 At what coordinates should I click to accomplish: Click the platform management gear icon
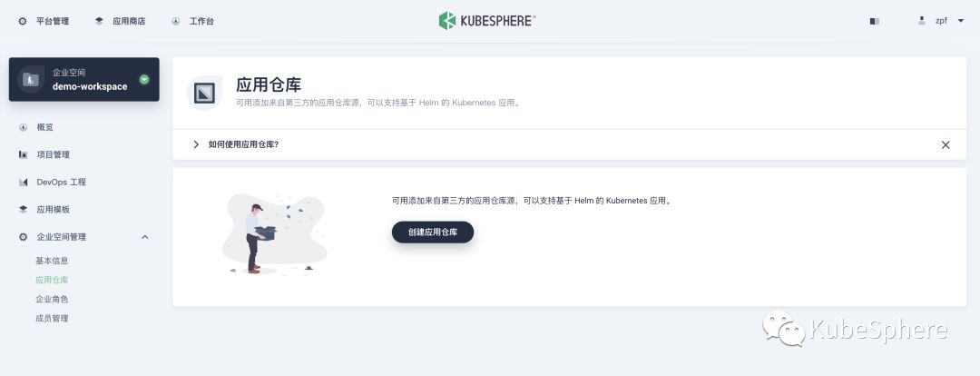(23, 21)
